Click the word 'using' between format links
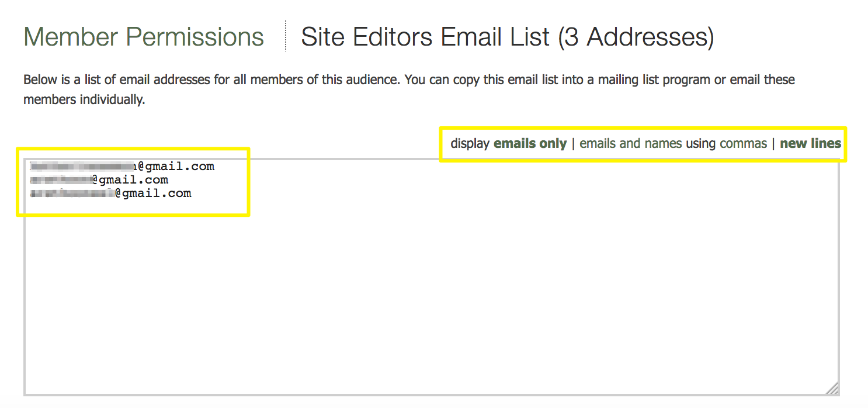 pos(701,144)
